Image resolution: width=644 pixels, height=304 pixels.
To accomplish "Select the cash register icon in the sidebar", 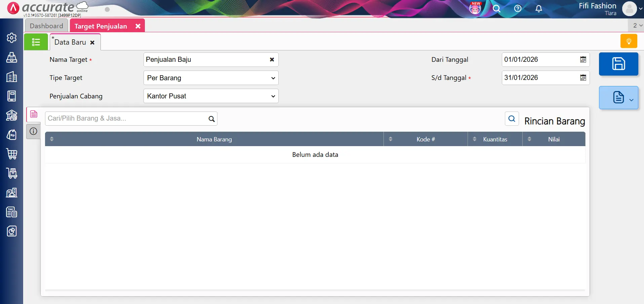I will point(12,57).
